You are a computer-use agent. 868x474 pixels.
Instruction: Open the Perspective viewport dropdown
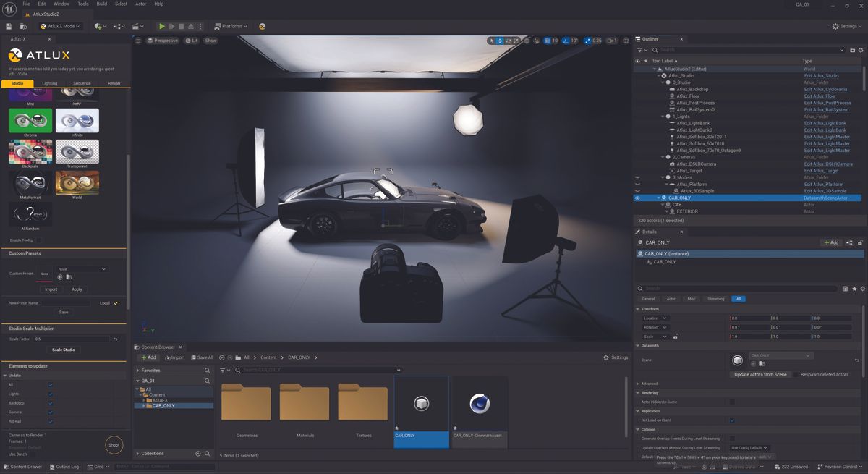click(x=163, y=41)
